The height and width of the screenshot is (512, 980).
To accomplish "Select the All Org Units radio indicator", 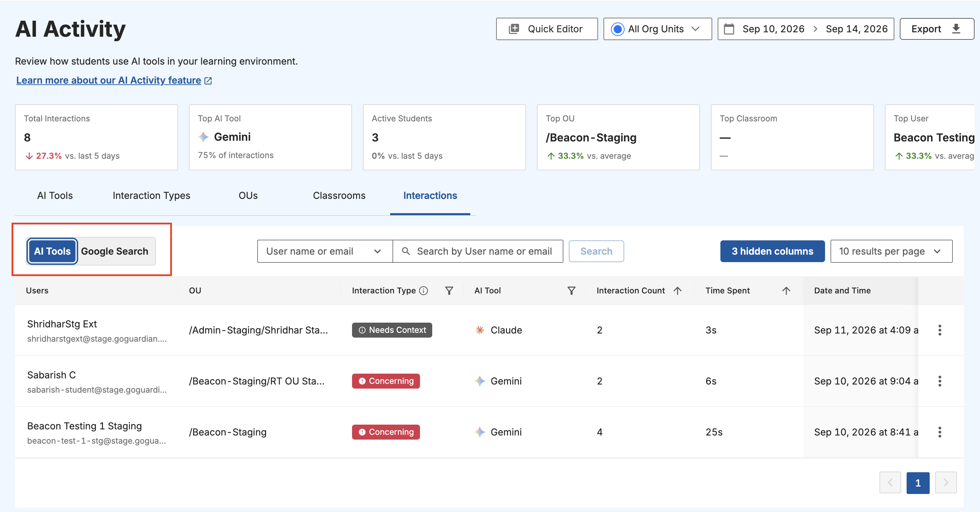I will tap(617, 29).
